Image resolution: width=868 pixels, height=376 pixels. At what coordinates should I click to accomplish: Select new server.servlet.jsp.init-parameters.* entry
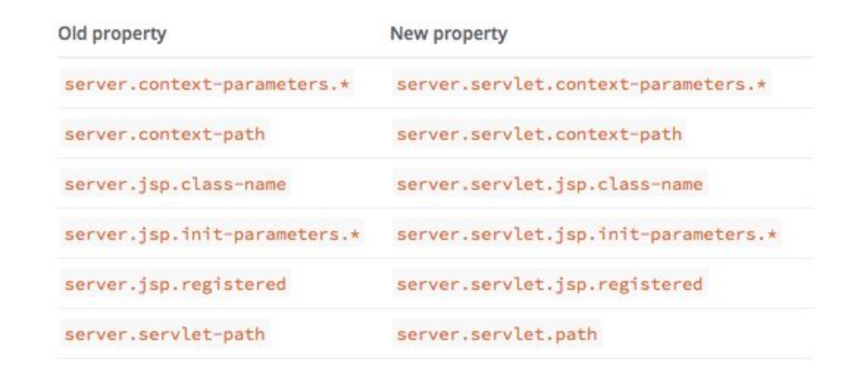[x=587, y=234]
